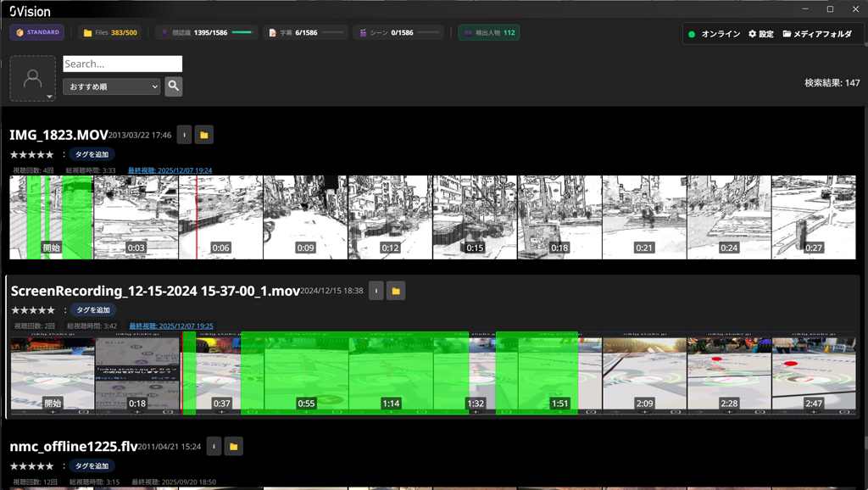The image size is (868, 490).
Task: Click the タグを追加 button on IMG_1823.MOV
Action: pyautogui.click(x=91, y=154)
